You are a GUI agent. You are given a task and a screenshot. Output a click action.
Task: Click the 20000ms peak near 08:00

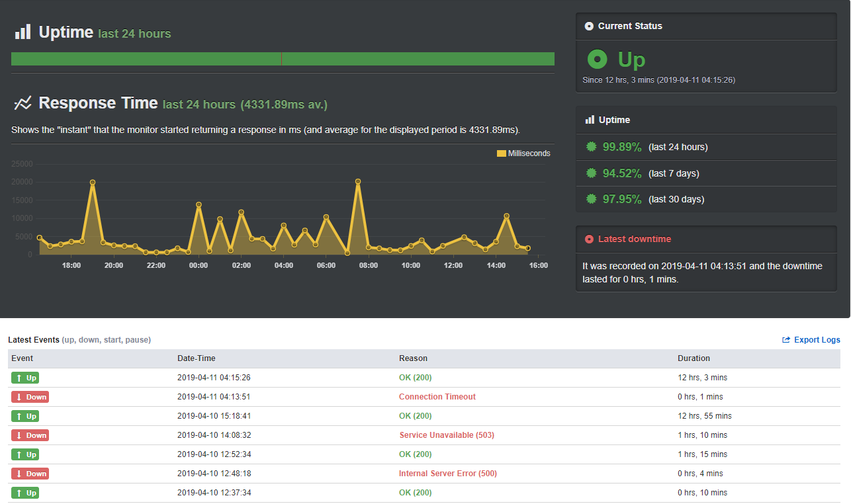coord(358,181)
